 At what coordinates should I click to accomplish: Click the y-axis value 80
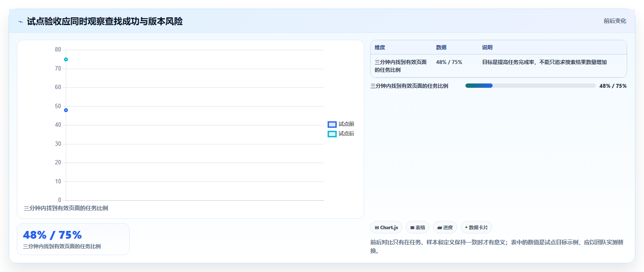coord(58,50)
